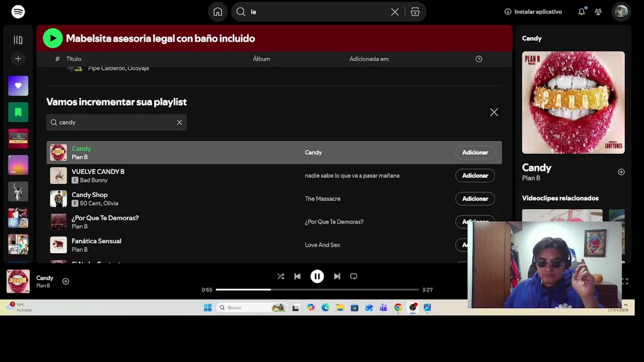644x362 pixels.
Task: Click Candy album art in Now Playing panel
Action: (x=573, y=103)
